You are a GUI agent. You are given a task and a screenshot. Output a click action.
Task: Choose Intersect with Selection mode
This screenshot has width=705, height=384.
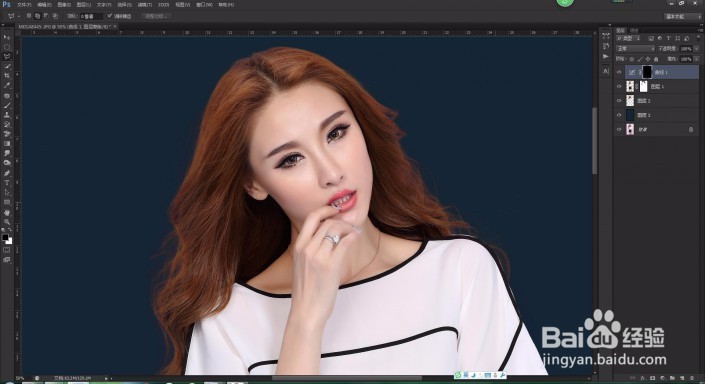pyautogui.click(x=55, y=16)
